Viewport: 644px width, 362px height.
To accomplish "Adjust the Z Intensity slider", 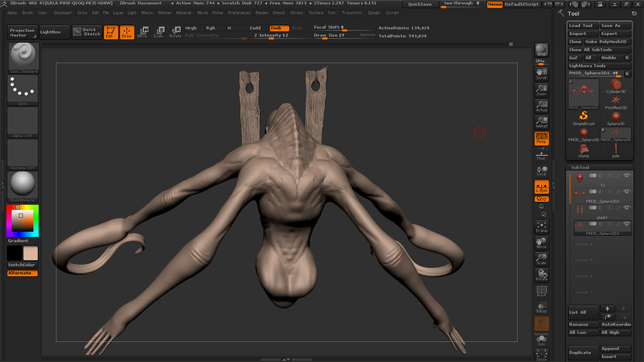I will (x=280, y=35).
